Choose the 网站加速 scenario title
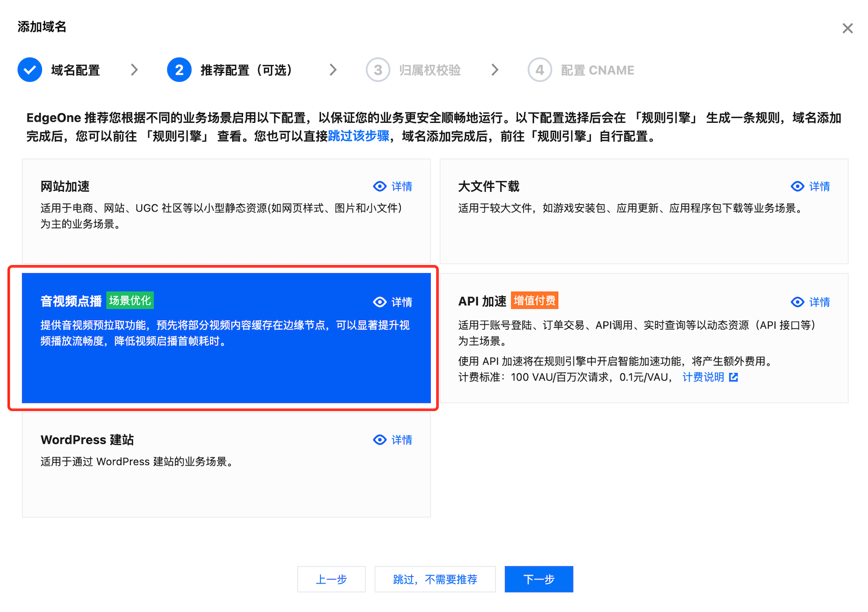The image size is (868, 612). (65, 186)
